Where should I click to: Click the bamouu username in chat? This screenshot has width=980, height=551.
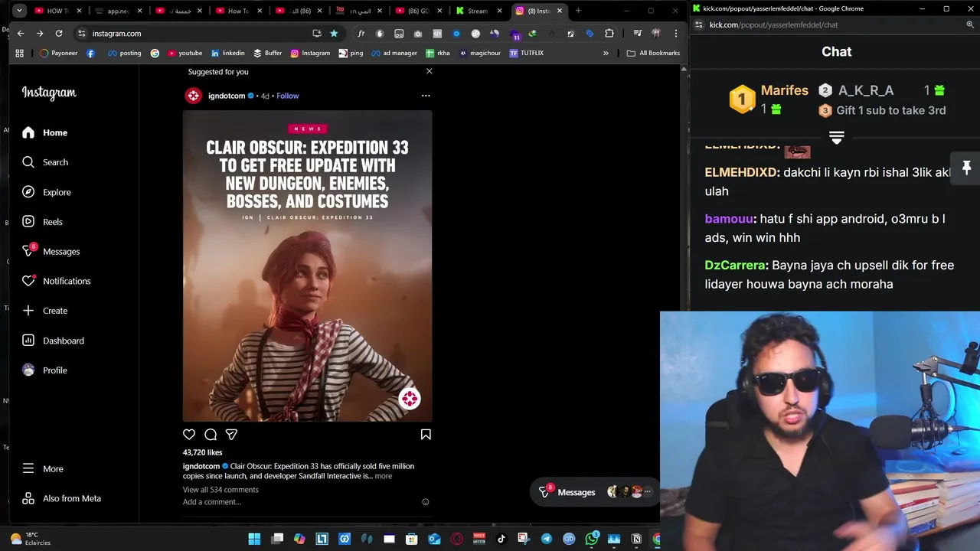[729, 219]
